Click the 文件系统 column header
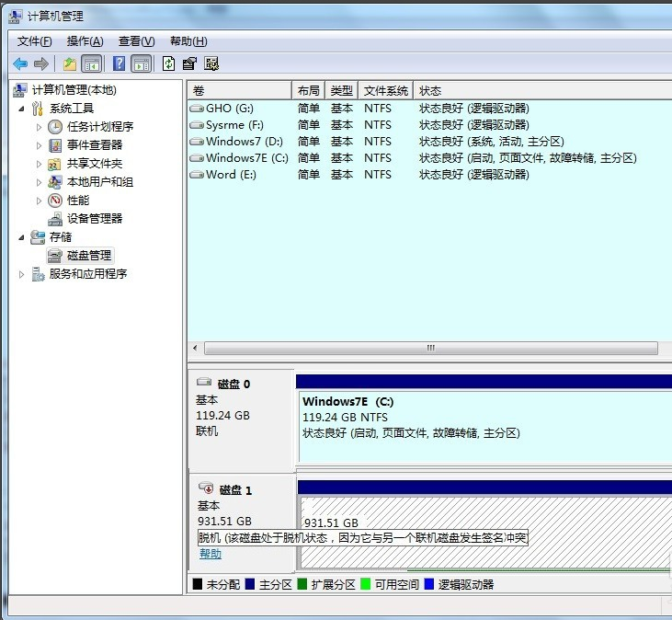Screen dimensions: 672x620 coord(385,91)
